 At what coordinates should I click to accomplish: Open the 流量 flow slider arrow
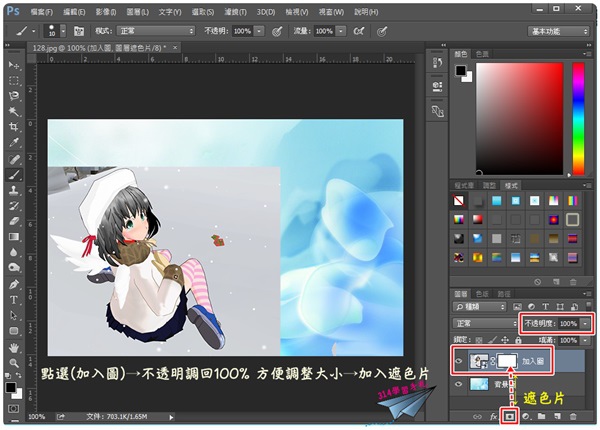tap(341, 31)
